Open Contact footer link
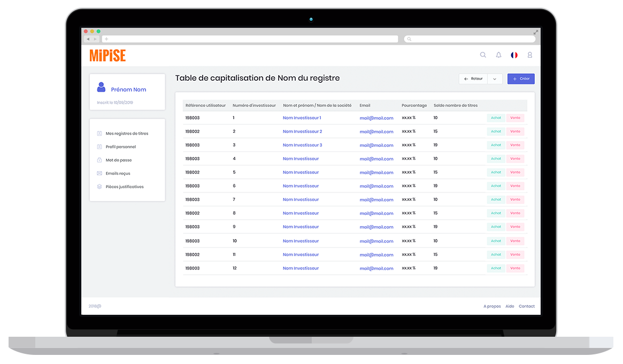623x364 pixels. [x=526, y=306]
